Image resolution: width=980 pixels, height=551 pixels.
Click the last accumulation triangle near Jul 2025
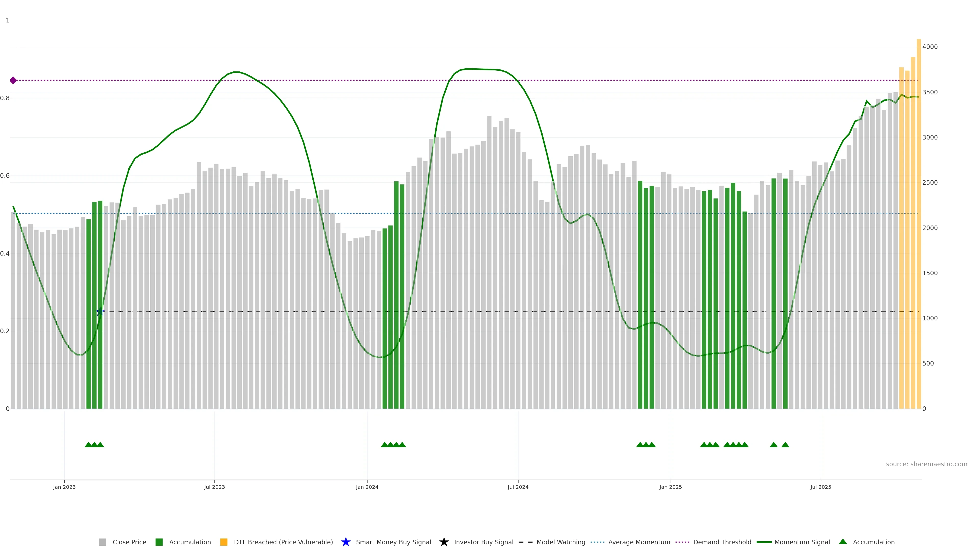[785, 445]
